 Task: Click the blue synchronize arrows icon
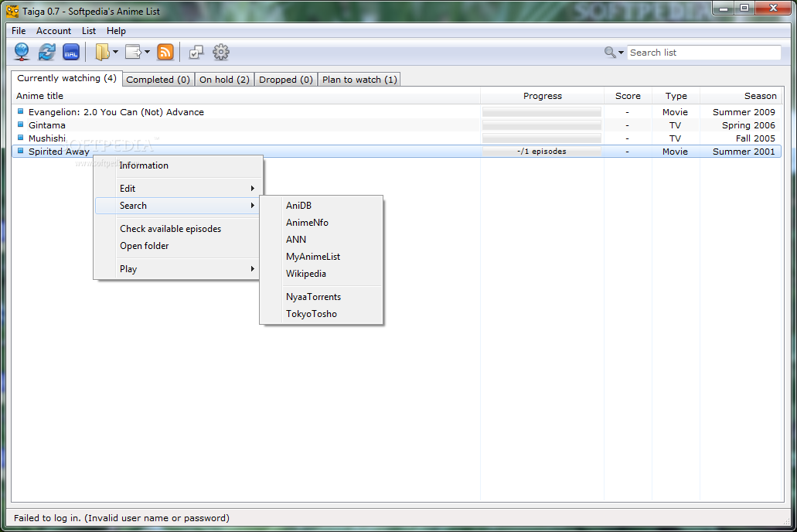46,52
